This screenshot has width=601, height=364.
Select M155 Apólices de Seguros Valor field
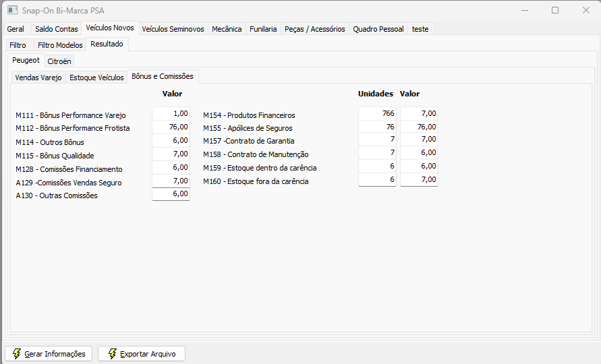418,127
